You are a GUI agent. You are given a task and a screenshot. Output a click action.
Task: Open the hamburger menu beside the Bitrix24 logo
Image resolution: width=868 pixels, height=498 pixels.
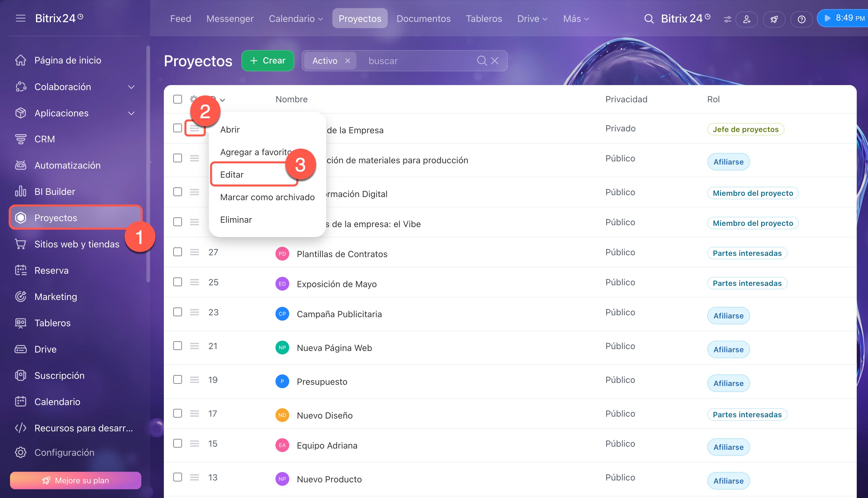21,18
